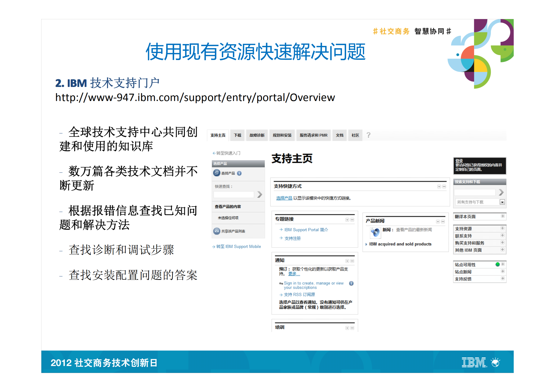Image resolution: width=555 pixels, height=392 pixels.
Task: Open the 服务请求和 PMR tab
Action: (x=313, y=135)
